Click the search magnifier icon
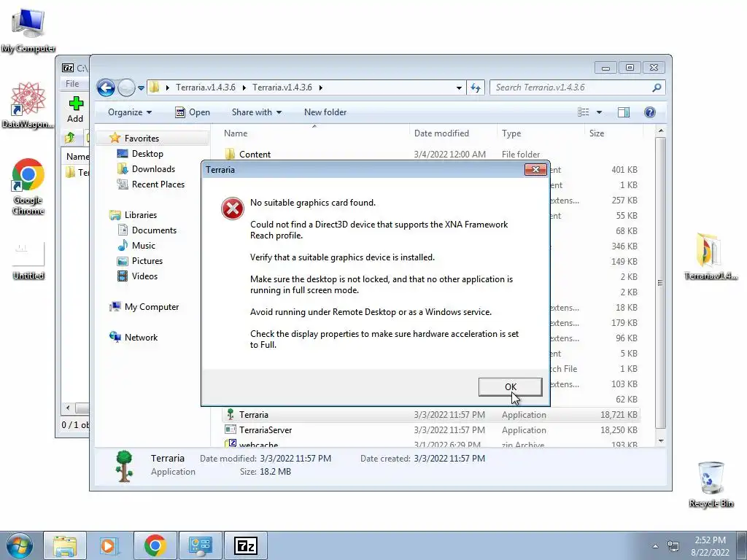The width and height of the screenshot is (747, 560). coord(657,87)
